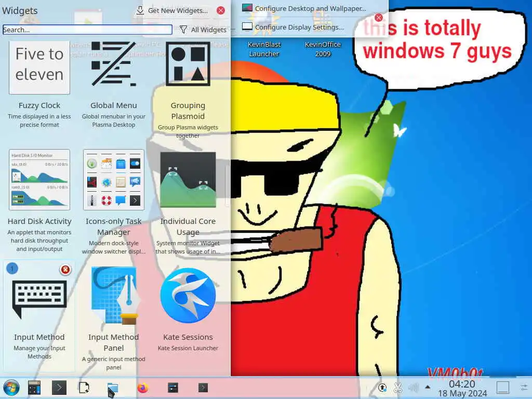Open the file manager folder taskbar icon

pyautogui.click(x=113, y=388)
